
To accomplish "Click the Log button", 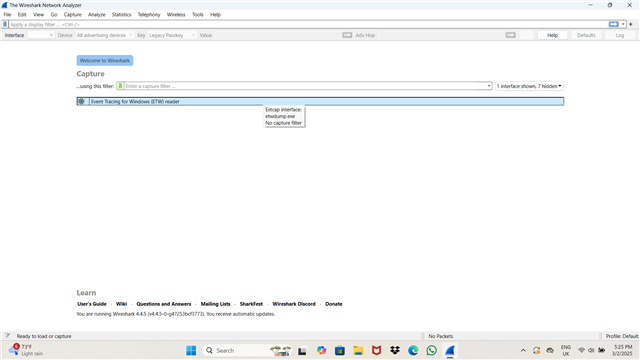I will tap(620, 35).
